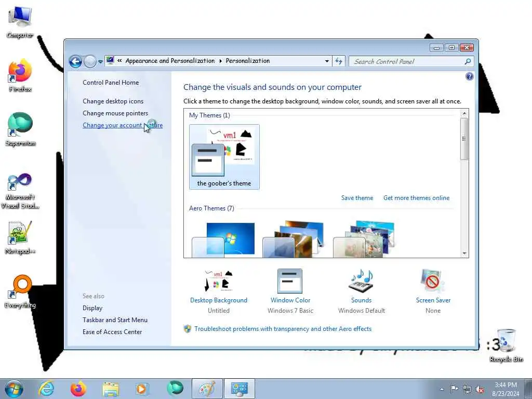
Task: Click the taskbar clock showing 3:44 PM
Action: (x=506, y=389)
